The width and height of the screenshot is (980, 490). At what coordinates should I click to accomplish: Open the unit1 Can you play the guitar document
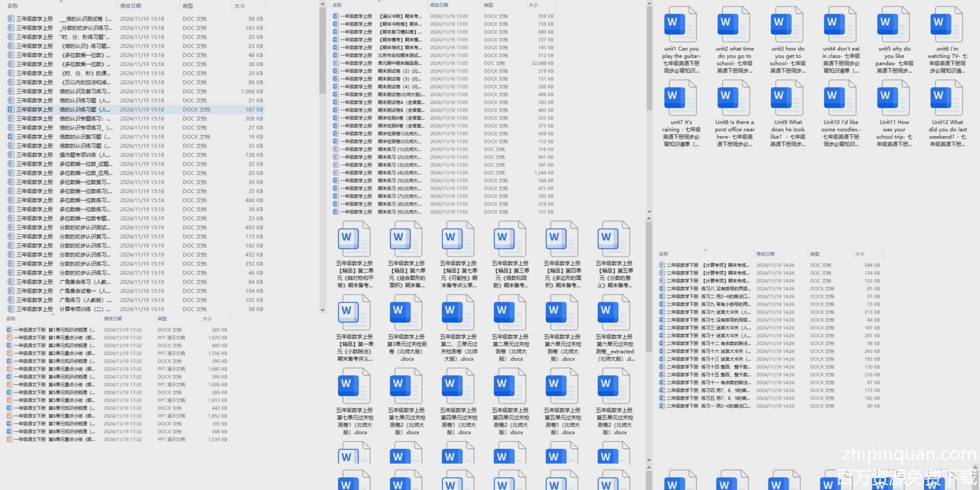[681, 25]
